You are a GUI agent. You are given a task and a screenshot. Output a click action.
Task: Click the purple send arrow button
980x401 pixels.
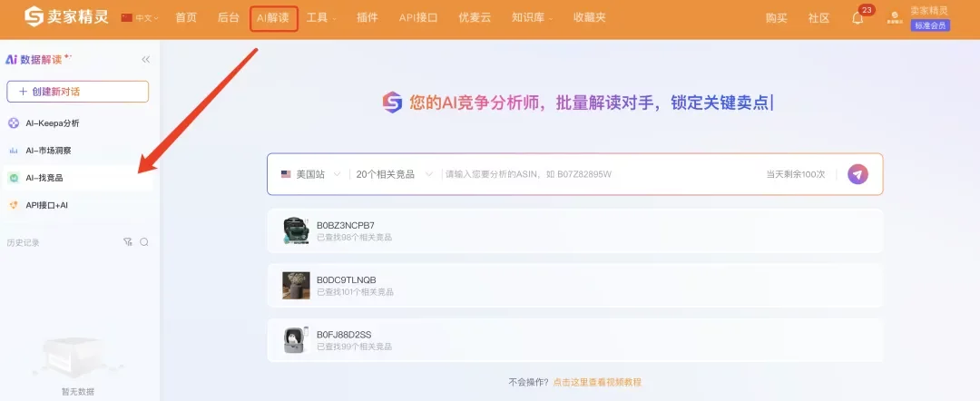857,174
